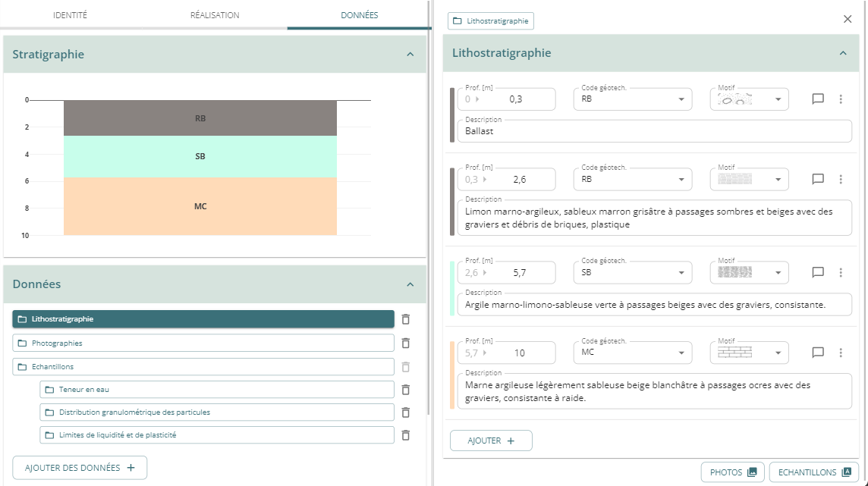
Task: Click trash icon next to Teneur en eau
Action: 406,390
